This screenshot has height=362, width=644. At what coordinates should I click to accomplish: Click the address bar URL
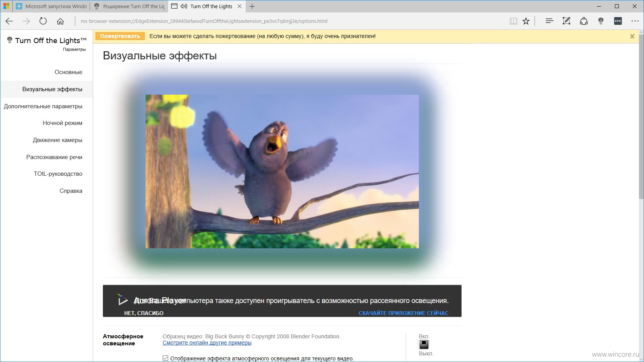pos(204,21)
